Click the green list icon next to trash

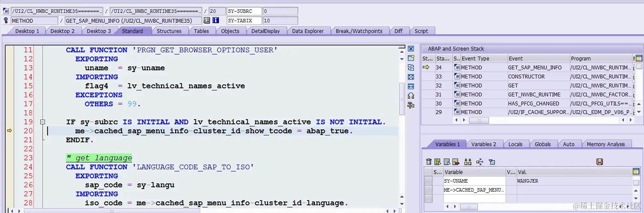(437, 162)
